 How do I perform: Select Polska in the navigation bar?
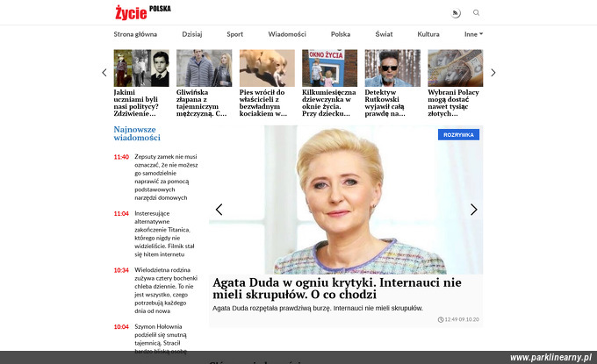coord(341,34)
